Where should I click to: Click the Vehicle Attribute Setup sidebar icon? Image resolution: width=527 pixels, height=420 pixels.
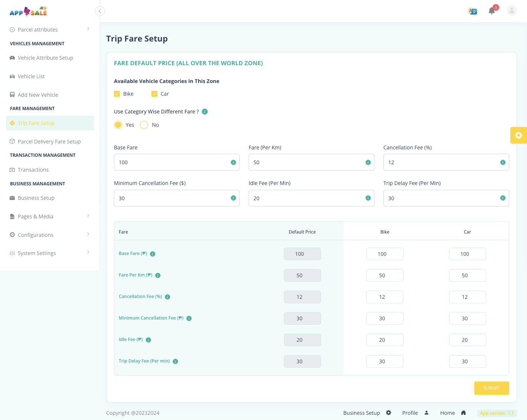pos(12,58)
